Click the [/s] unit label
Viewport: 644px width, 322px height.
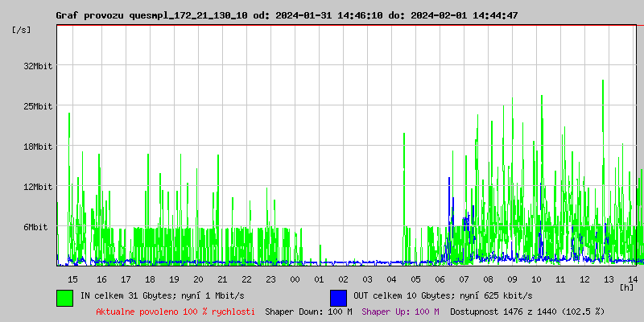[22, 30]
